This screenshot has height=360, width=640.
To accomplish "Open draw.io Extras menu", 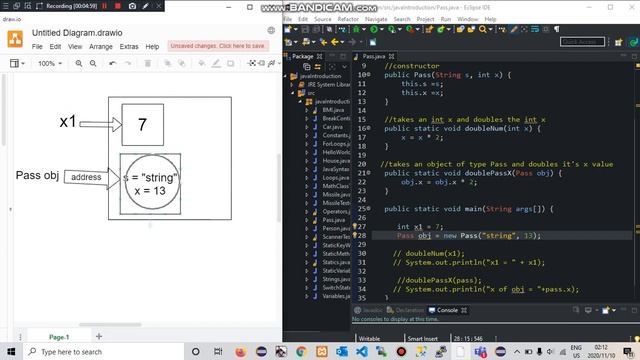I will click(129, 47).
